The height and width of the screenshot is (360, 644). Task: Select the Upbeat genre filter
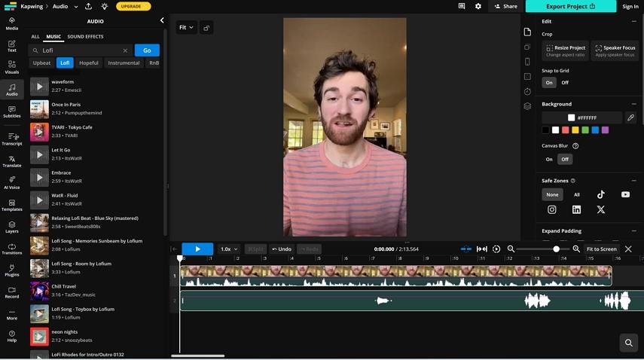(41, 63)
